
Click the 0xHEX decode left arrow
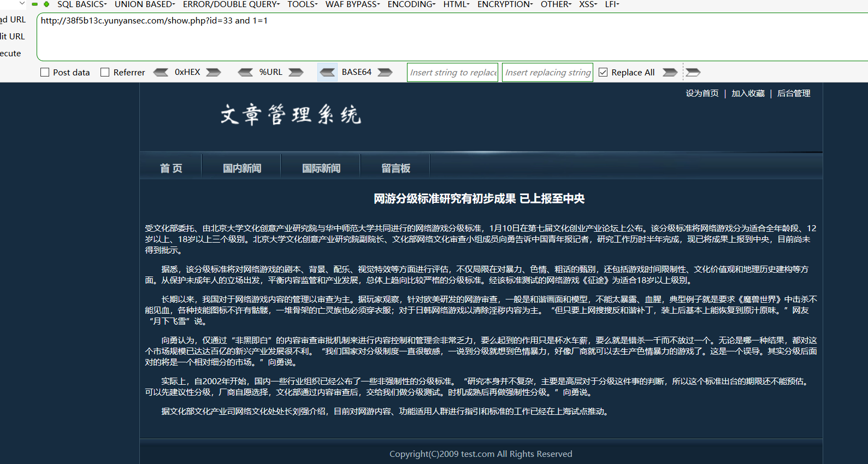pyautogui.click(x=161, y=72)
